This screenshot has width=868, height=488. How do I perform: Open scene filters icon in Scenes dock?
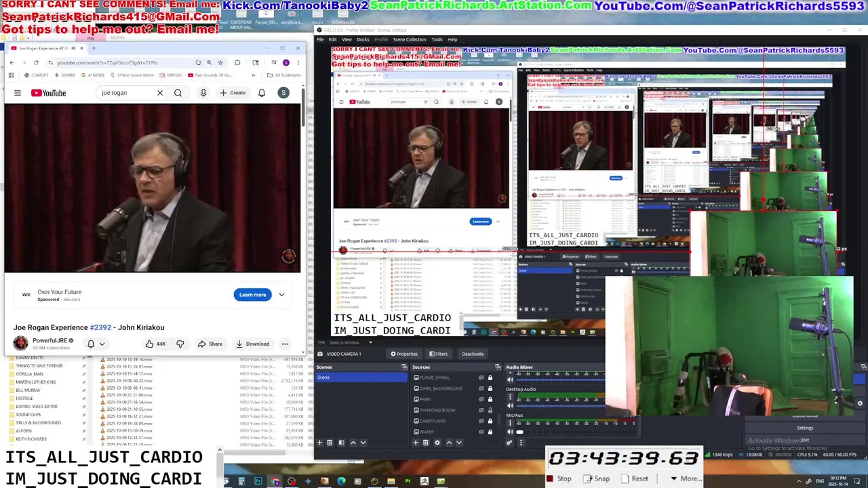341,443
